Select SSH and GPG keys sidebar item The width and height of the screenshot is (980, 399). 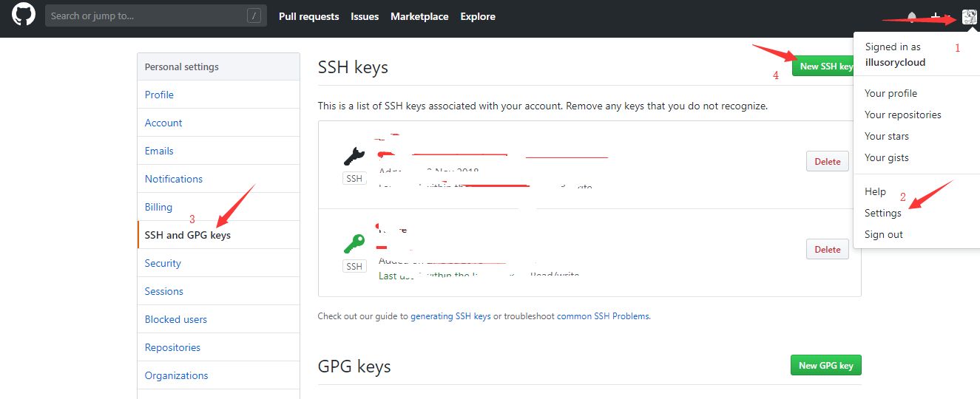click(x=218, y=235)
